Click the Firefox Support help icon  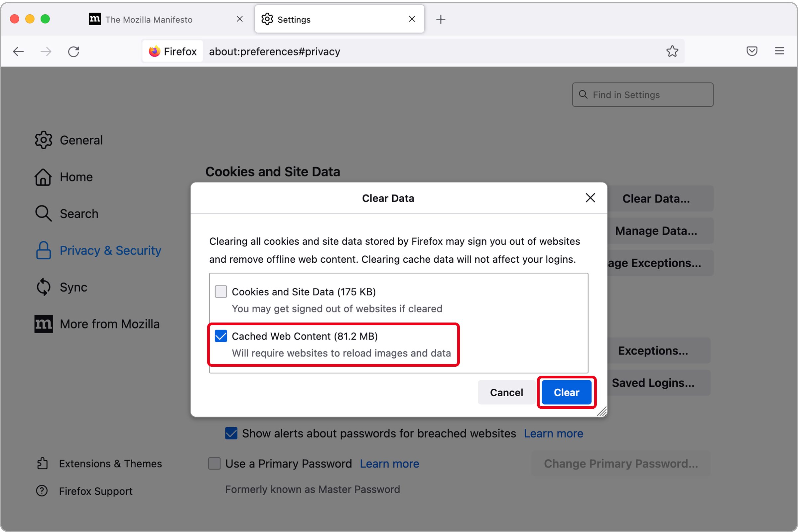(42, 491)
